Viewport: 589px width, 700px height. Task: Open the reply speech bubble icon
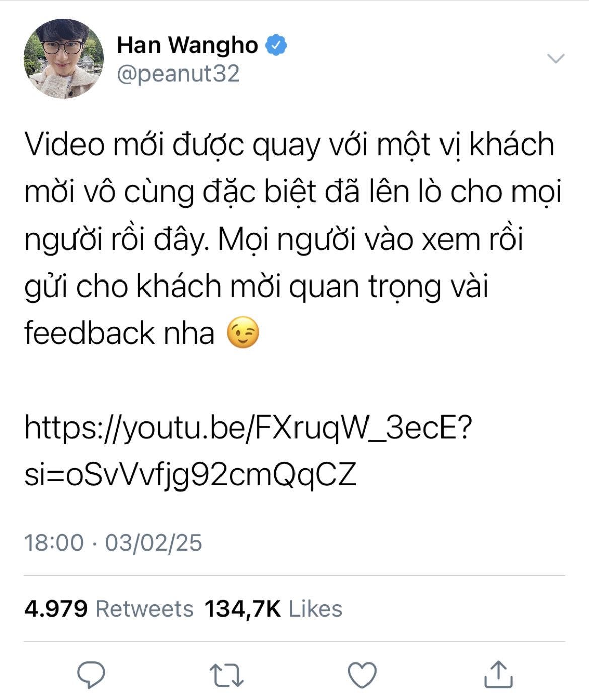coord(91,675)
